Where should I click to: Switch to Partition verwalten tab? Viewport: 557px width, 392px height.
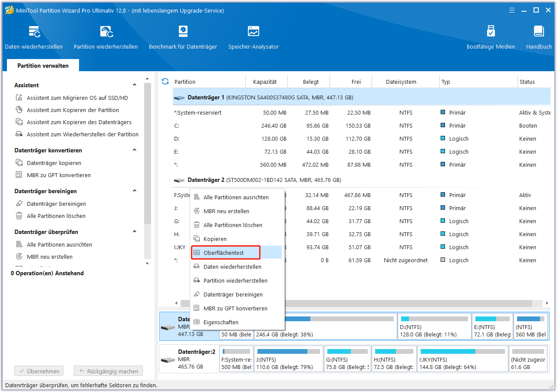coord(43,66)
